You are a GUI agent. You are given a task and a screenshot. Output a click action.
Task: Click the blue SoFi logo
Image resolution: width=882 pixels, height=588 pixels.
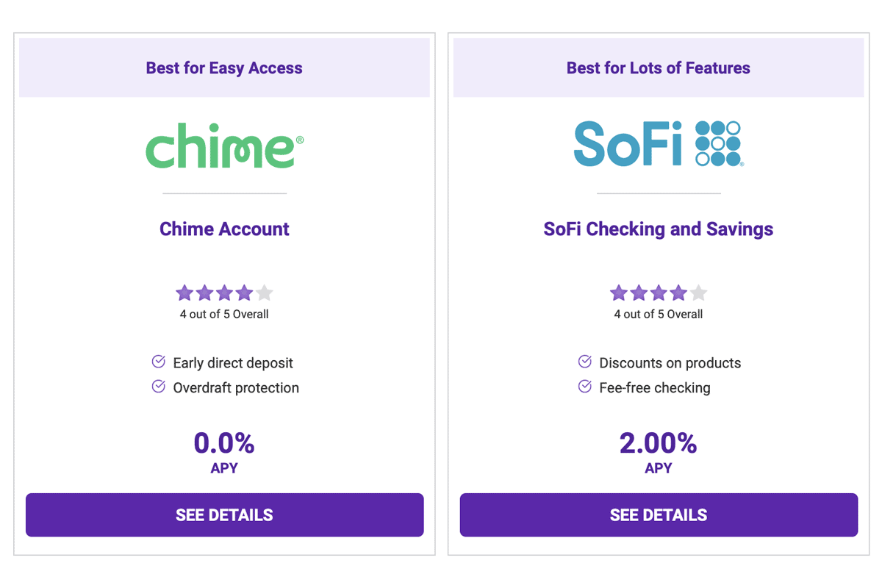(659, 143)
